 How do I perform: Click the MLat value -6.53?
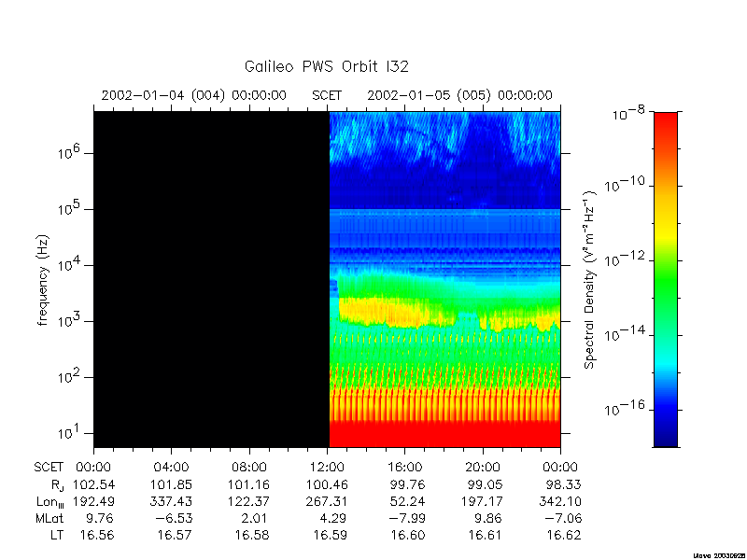(174, 518)
